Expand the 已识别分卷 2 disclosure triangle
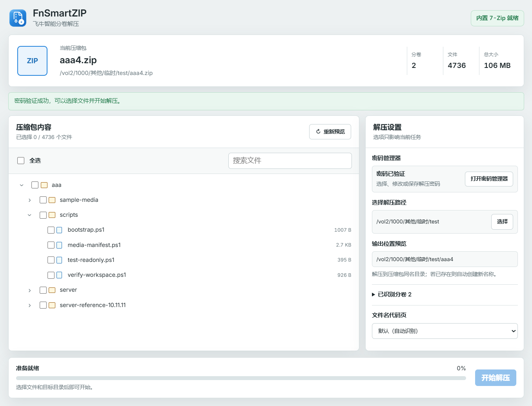 (373, 294)
